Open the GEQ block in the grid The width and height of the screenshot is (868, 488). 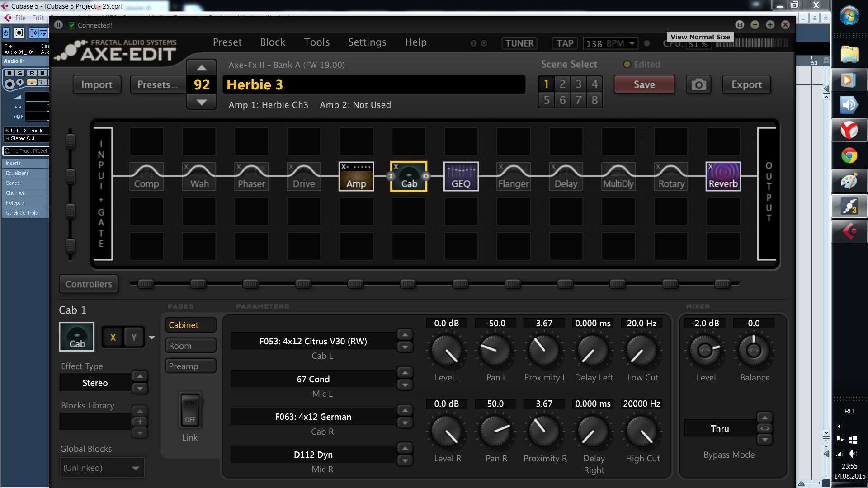[461, 176]
